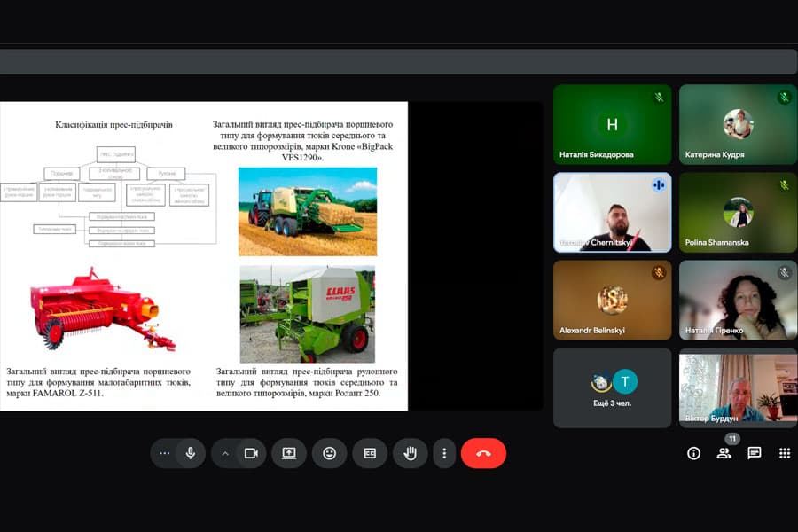
Task: Select Віктор Бурдун video tile
Action: coord(738,388)
